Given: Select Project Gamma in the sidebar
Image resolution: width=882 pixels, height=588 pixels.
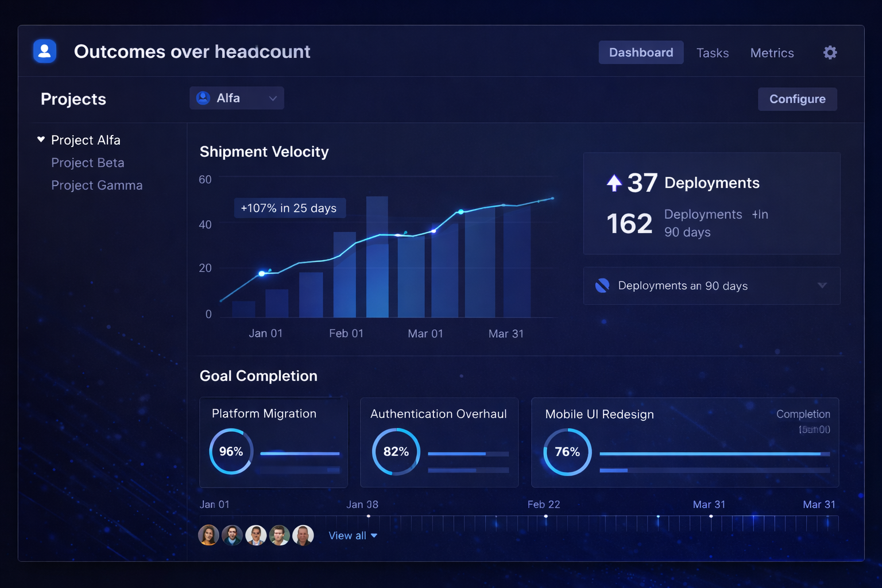Looking at the screenshot, I should pos(96,185).
